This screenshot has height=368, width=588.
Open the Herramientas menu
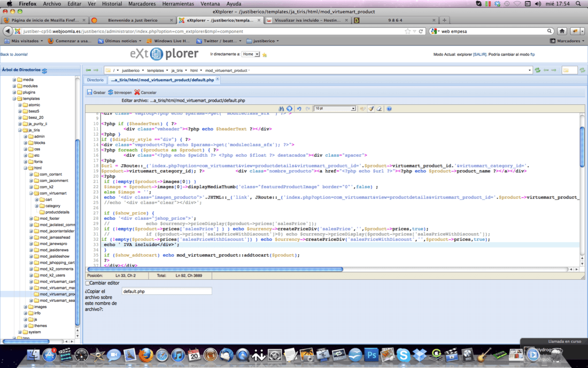178,4
